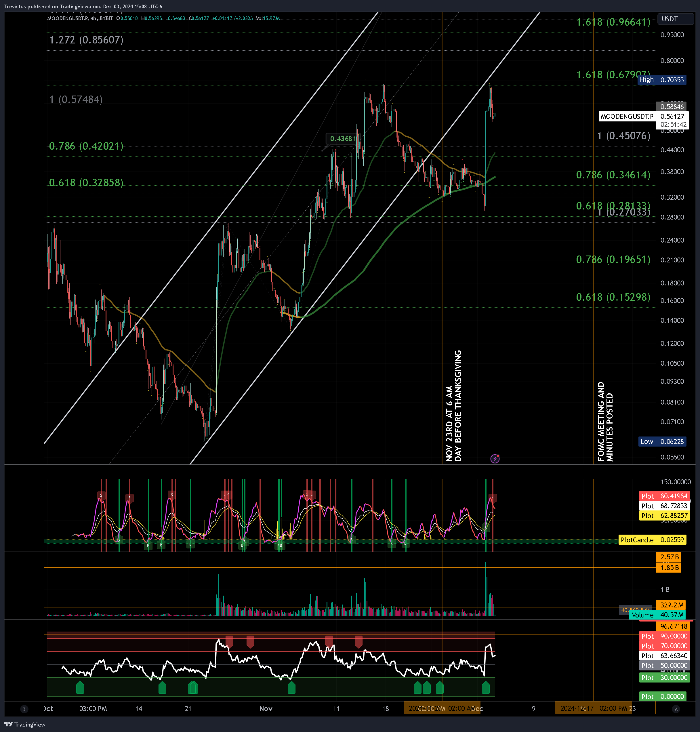
Task: Click the Plot 50.00000 midline label
Action: 664,665
